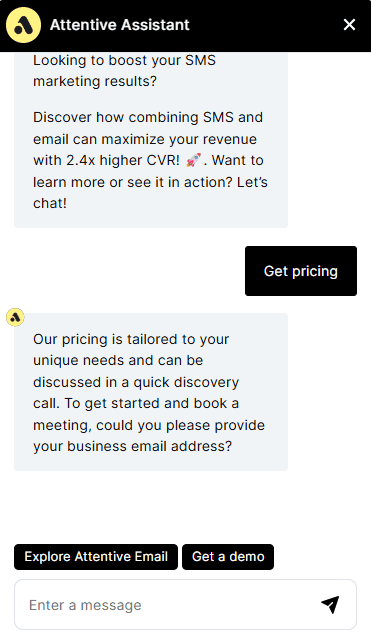
Task: Click 'discussed in a quick discovery' text line
Action: [136, 382]
